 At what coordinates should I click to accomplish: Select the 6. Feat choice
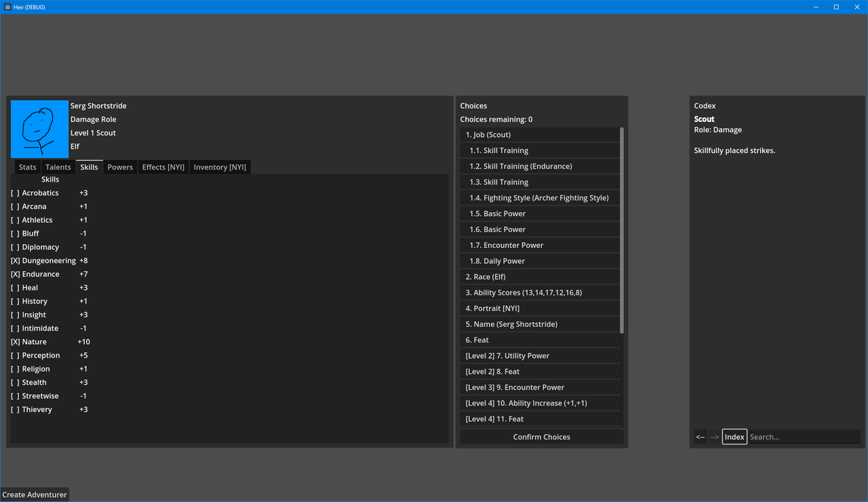[540, 340]
